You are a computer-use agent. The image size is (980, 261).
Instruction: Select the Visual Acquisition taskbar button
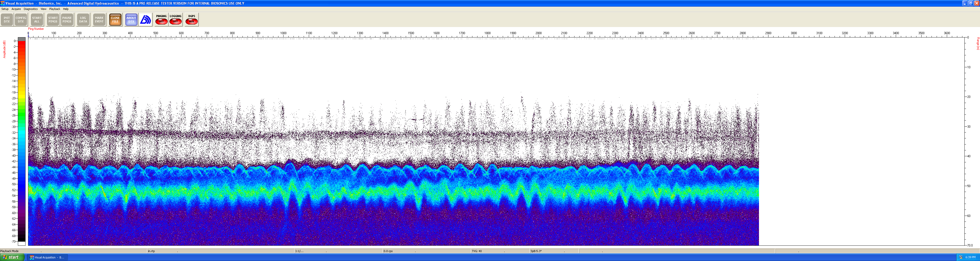coord(47,257)
